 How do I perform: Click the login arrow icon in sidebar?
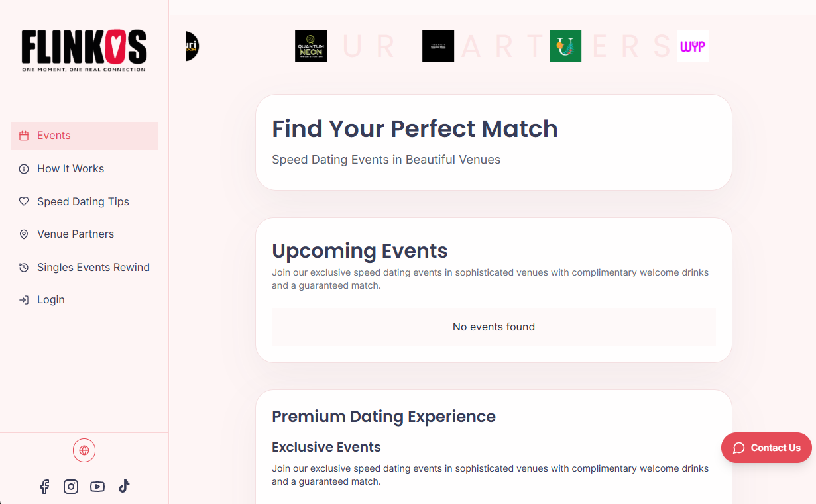point(23,299)
